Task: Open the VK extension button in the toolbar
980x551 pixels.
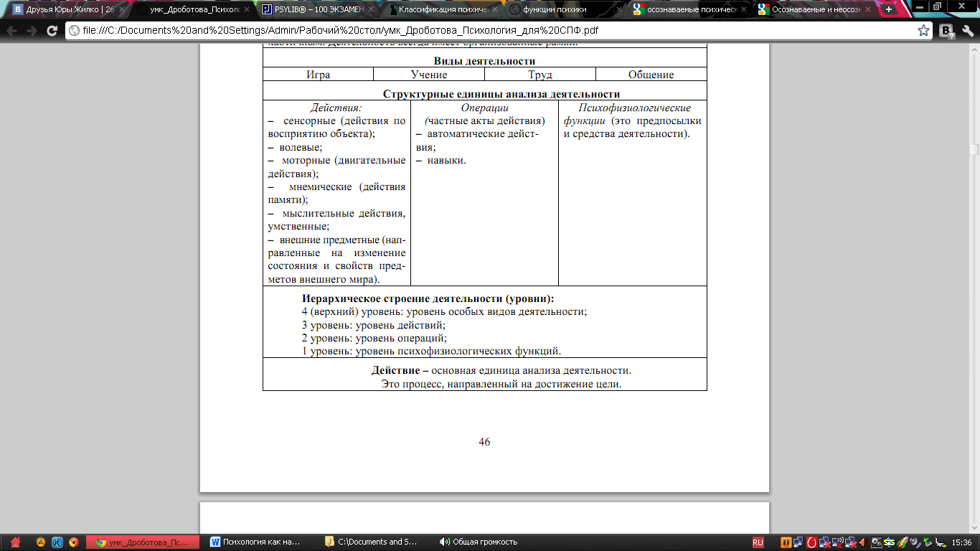Action: (x=946, y=31)
